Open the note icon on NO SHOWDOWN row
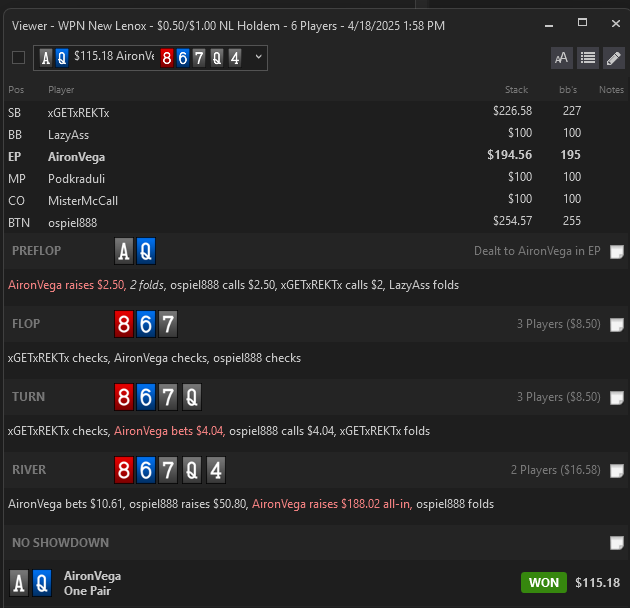The height and width of the screenshot is (608, 630). (617, 543)
